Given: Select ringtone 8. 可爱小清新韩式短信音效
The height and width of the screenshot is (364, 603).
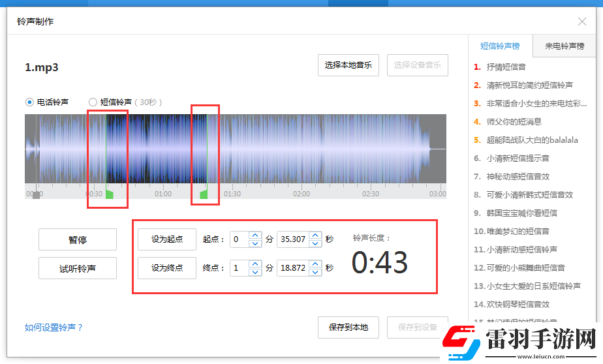Looking at the screenshot, I should [523, 195].
